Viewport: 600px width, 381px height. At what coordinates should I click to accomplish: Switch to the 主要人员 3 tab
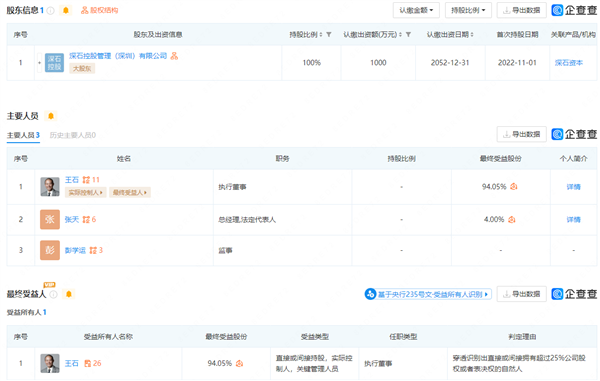pyautogui.click(x=23, y=135)
